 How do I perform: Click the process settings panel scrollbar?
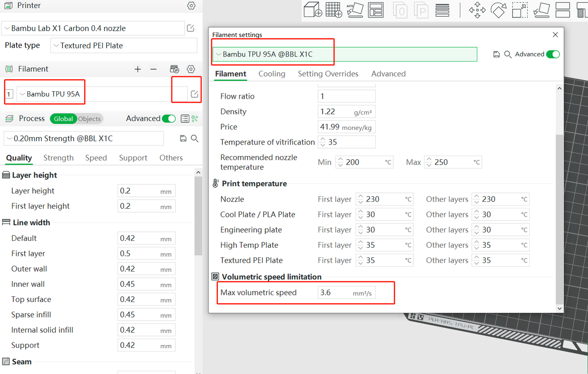(198, 216)
